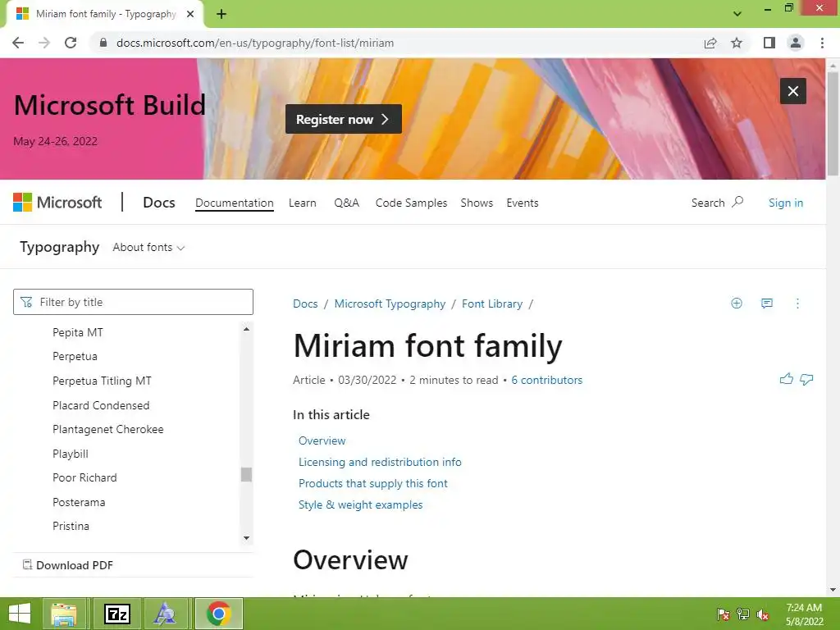
Task: Open Code Samples in the nav bar
Action: (411, 203)
